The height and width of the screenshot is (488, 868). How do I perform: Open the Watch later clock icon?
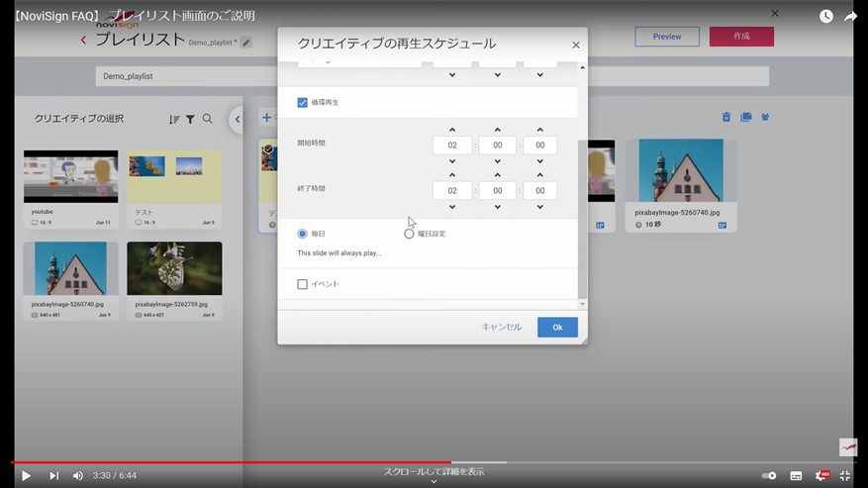825,16
